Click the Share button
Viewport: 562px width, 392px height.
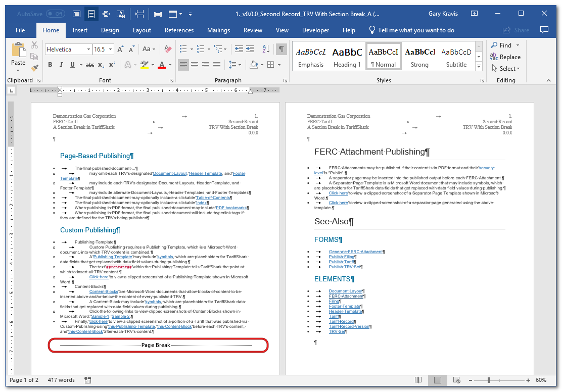(x=516, y=30)
